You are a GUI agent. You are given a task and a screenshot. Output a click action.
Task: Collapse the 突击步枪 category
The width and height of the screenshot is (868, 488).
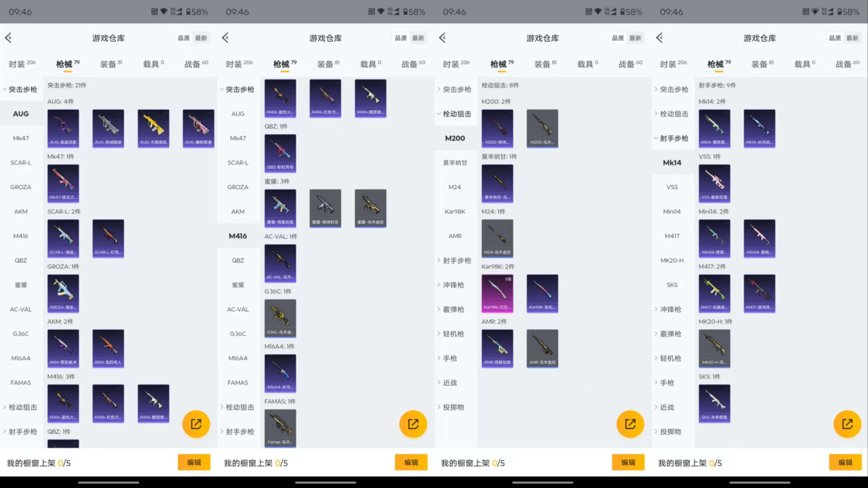[22, 89]
